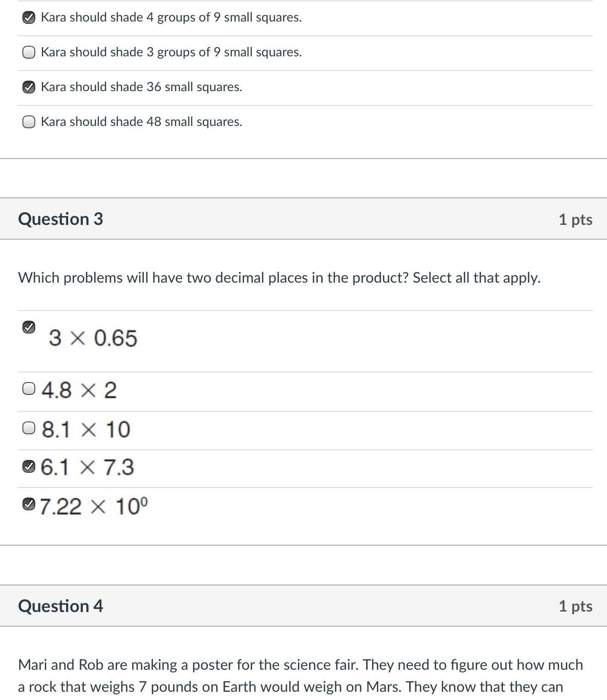The image size is (607, 700).
Task: Enable the checkbox beside 8.1 × 10
Action: (29, 428)
